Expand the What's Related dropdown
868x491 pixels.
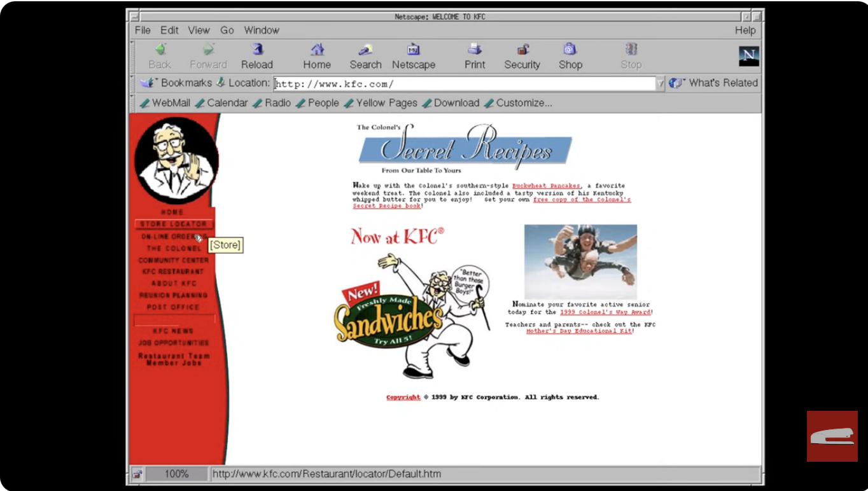pyautogui.click(x=714, y=83)
